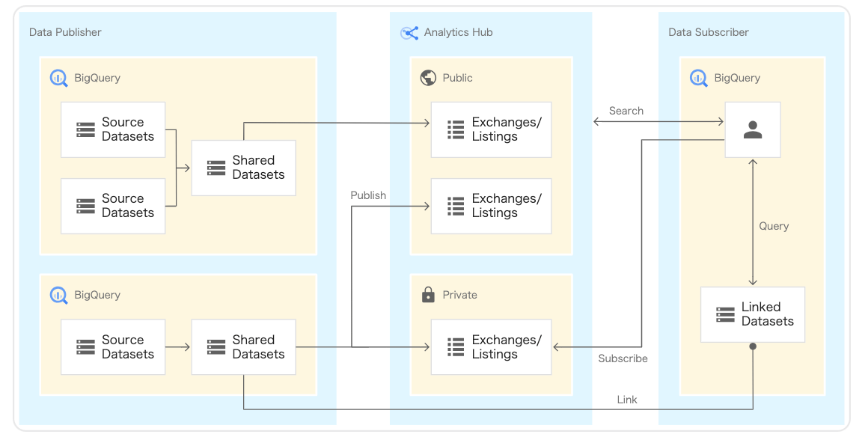Click the BigQuery label in the Data Subscriber panel
Image resolution: width=868 pixels, height=443 pixels.
click(x=737, y=78)
